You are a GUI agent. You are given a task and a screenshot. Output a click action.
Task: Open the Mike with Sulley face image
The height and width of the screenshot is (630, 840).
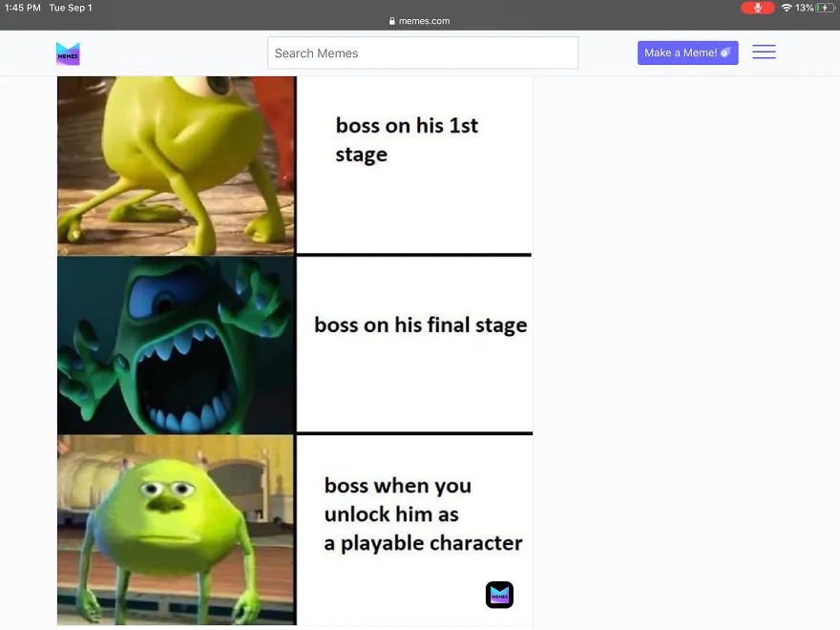pyautogui.click(x=177, y=530)
